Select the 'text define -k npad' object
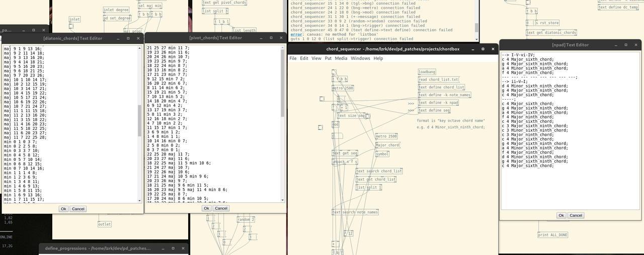 [x=438, y=102]
